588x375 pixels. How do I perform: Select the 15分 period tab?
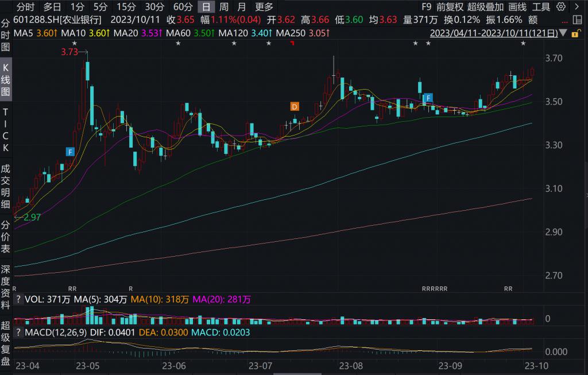(126, 7)
